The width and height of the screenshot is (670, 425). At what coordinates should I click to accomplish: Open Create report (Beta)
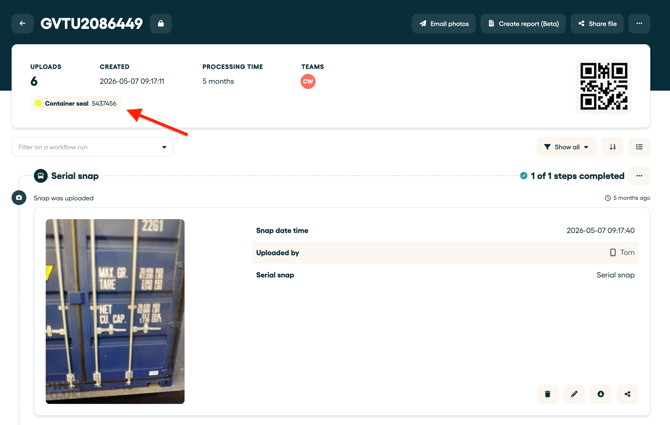tap(523, 23)
